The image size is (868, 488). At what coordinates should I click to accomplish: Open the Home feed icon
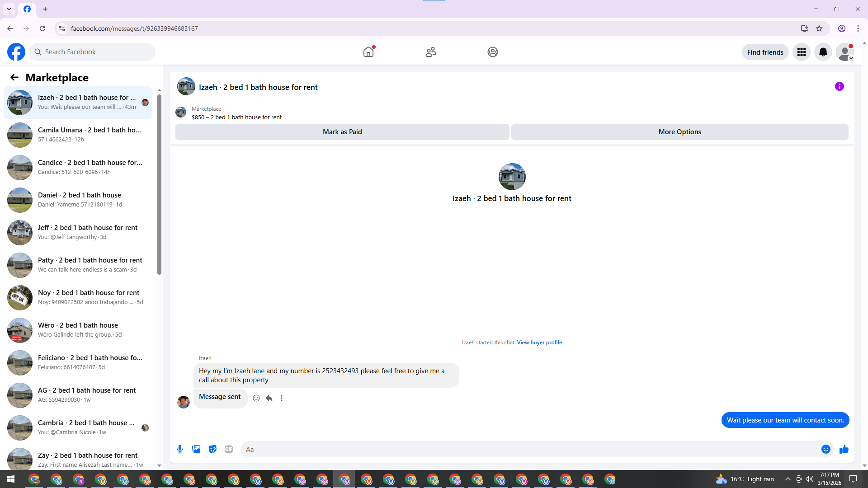point(368,52)
